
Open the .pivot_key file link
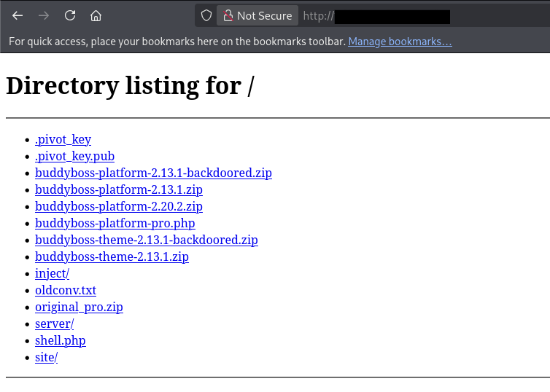63,139
